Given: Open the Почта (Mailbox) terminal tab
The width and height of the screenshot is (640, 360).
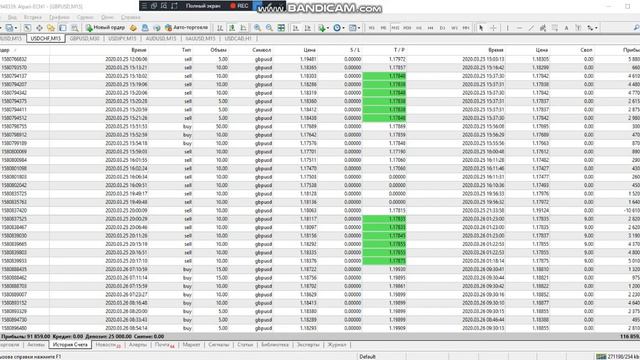Looking at the screenshot, I should click(164, 345).
